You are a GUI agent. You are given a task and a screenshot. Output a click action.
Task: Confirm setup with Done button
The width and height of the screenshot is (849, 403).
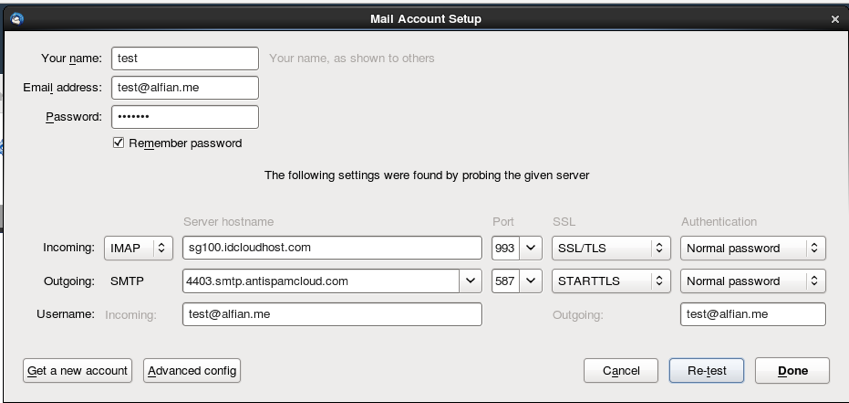coord(792,370)
